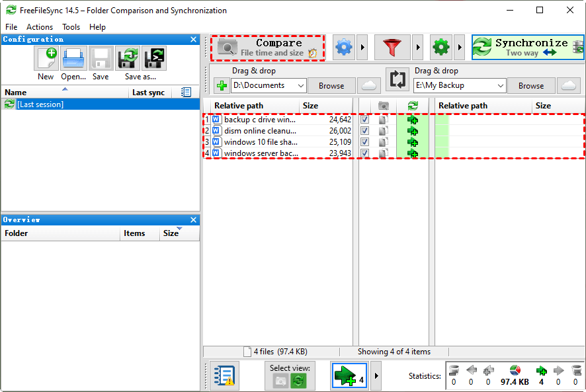Expand the E:\My Backup folder path dropdown

pyautogui.click(x=499, y=85)
